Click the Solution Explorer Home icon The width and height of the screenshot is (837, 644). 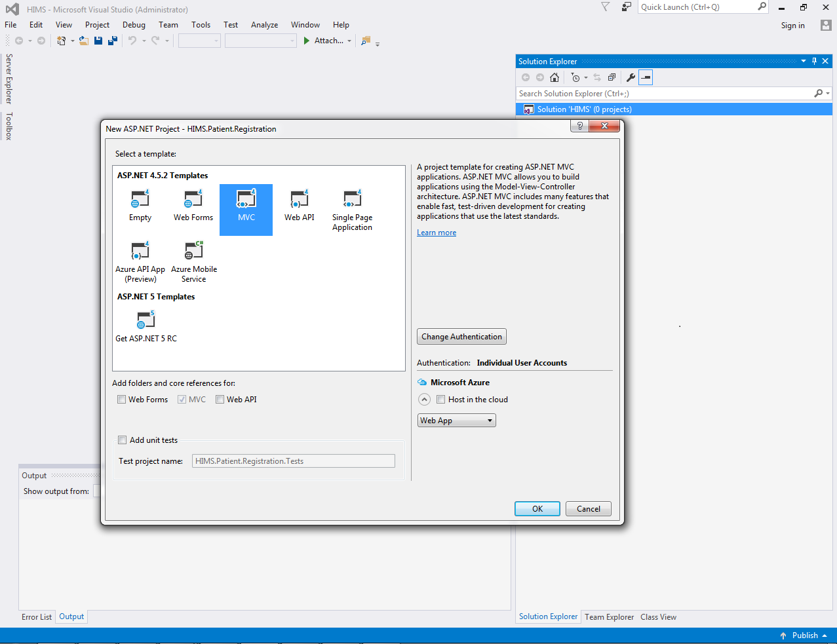[555, 77]
